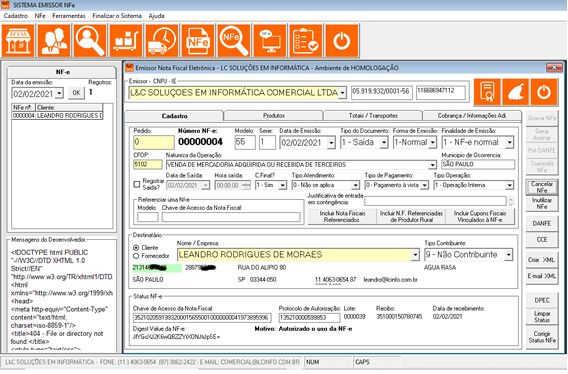Open the Data de Emissão date dropdown

331,143
